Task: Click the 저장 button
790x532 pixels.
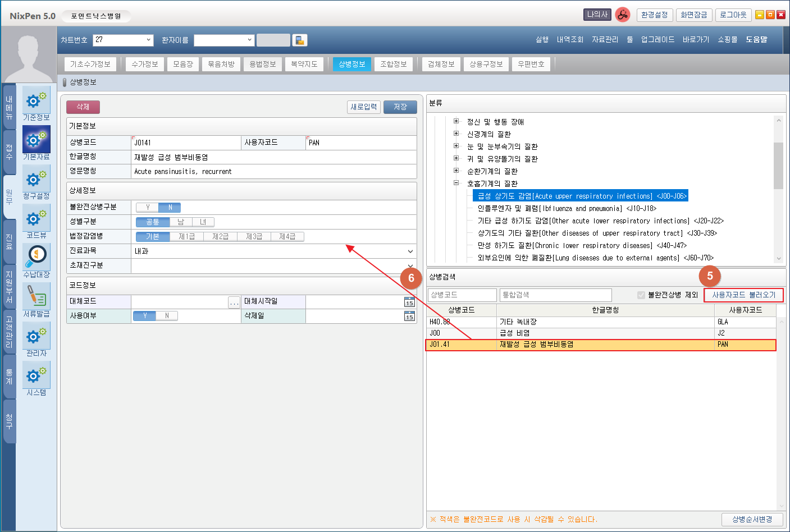Action: click(x=400, y=107)
